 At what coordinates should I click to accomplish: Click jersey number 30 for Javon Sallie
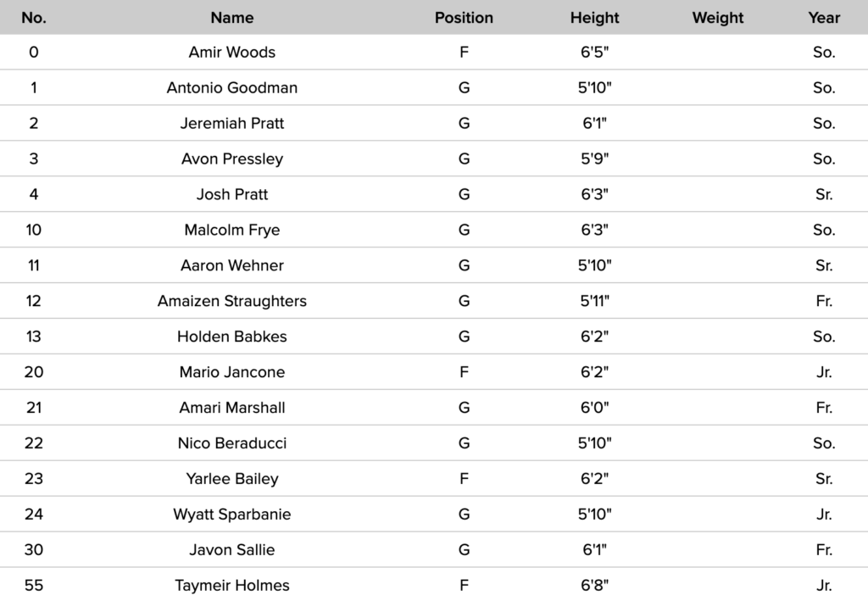coord(34,550)
